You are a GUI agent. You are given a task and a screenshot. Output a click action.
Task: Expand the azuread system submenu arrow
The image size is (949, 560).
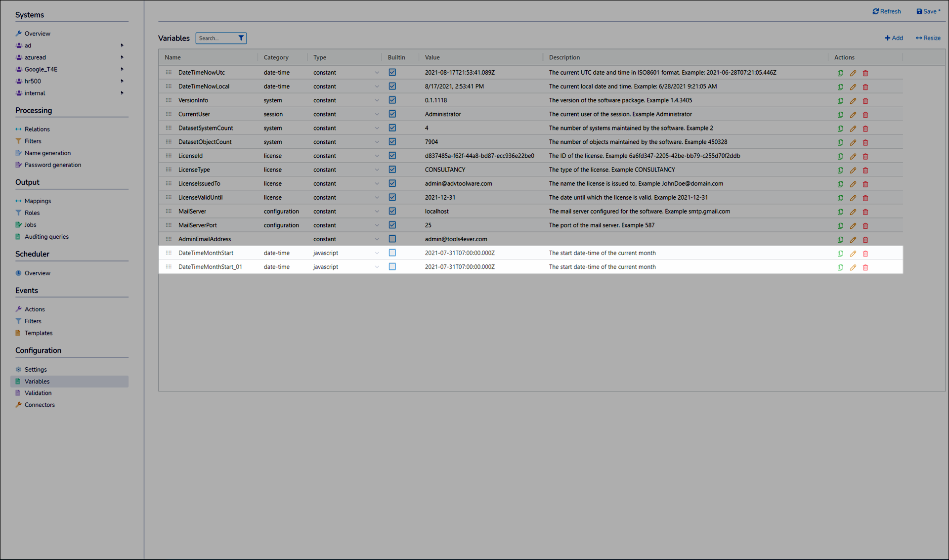point(122,57)
